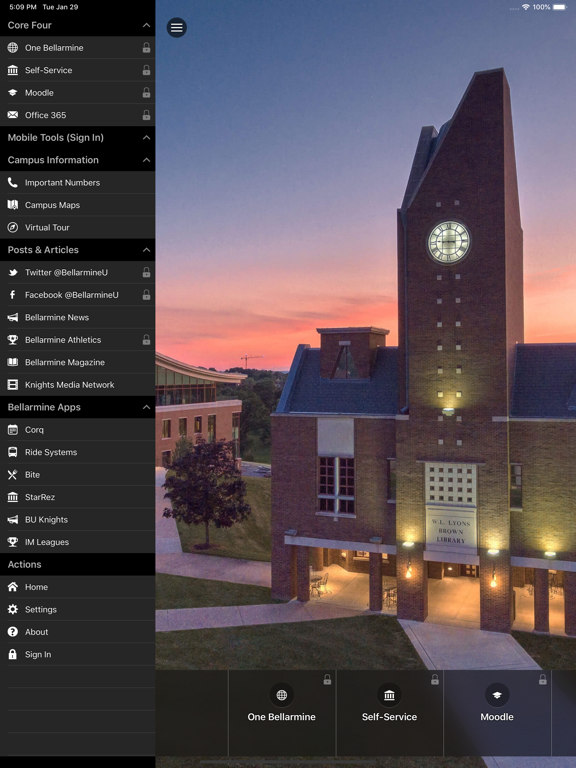The image size is (576, 768).
Task: Tap the Ride Systems bus icon
Action: pyautogui.click(x=13, y=452)
